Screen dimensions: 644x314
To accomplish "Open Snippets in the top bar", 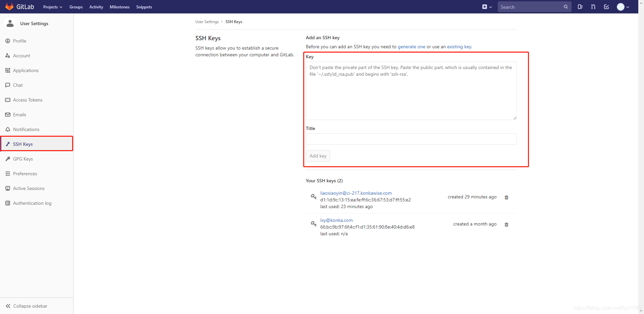I will click(x=144, y=7).
